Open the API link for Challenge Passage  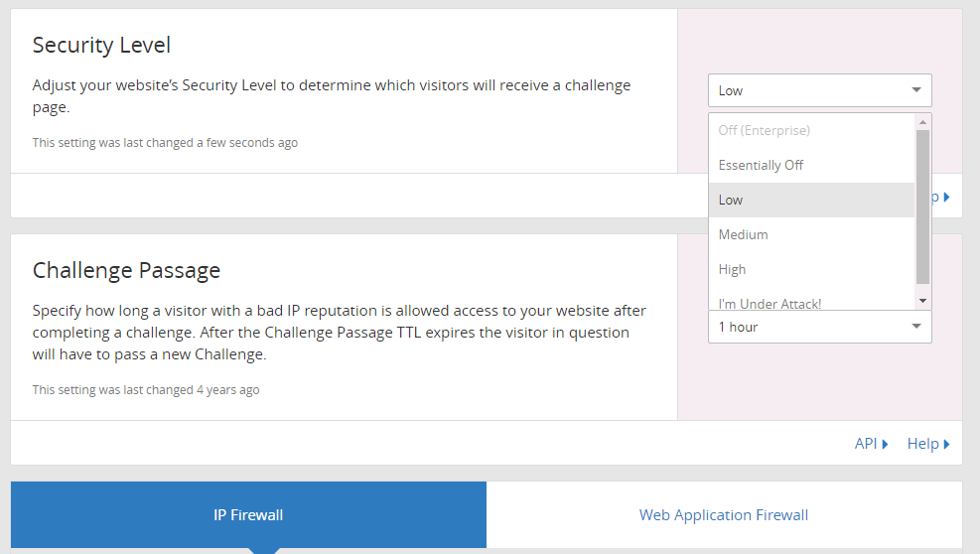pos(866,444)
